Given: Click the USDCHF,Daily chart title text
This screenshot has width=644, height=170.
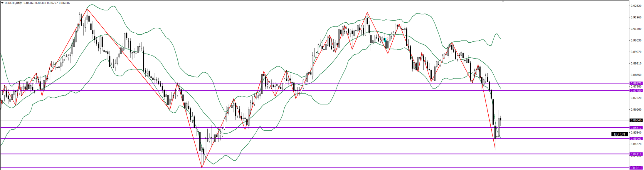Looking at the screenshot, I should point(13,3).
